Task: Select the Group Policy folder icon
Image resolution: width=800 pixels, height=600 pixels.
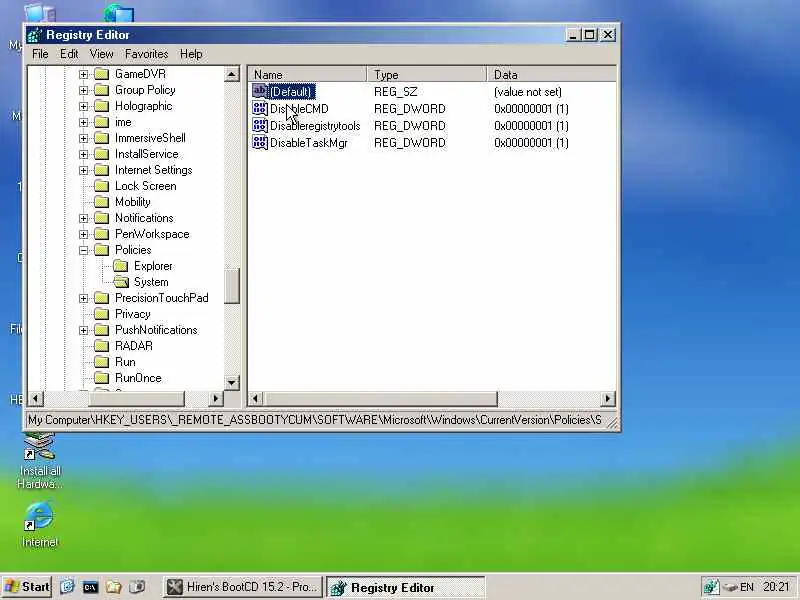Action: click(102, 90)
